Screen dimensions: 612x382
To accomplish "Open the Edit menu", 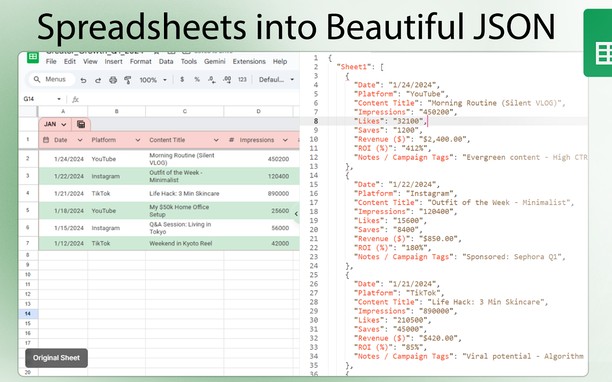I will [70, 61].
